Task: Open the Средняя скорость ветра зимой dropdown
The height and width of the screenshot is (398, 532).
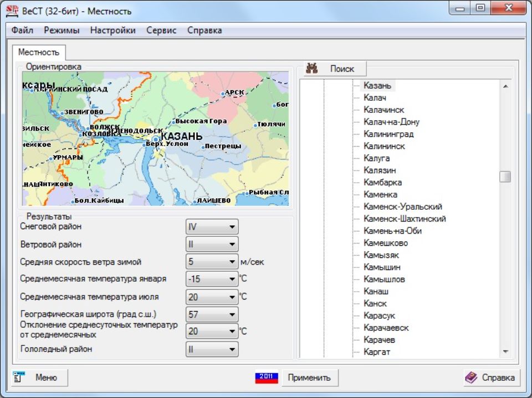Action: click(x=232, y=262)
